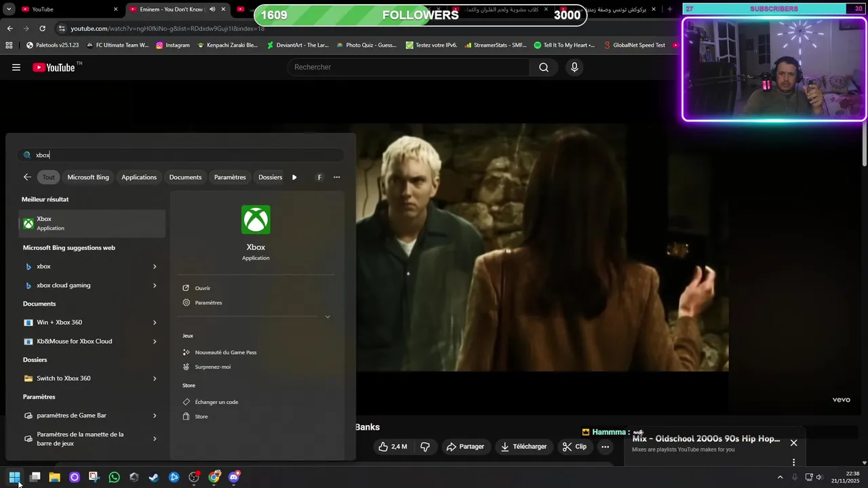868x488 pixels.
Task: Mute the Eminem tab speaker icon
Action: coord(212,9)
